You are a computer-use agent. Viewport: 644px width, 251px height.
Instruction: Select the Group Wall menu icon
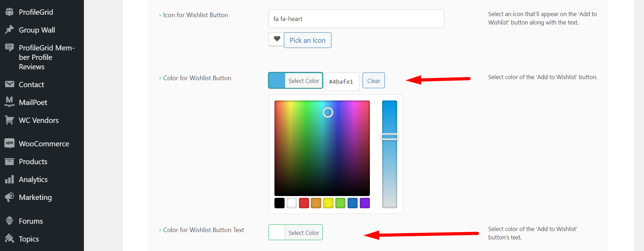coord(10,30)
